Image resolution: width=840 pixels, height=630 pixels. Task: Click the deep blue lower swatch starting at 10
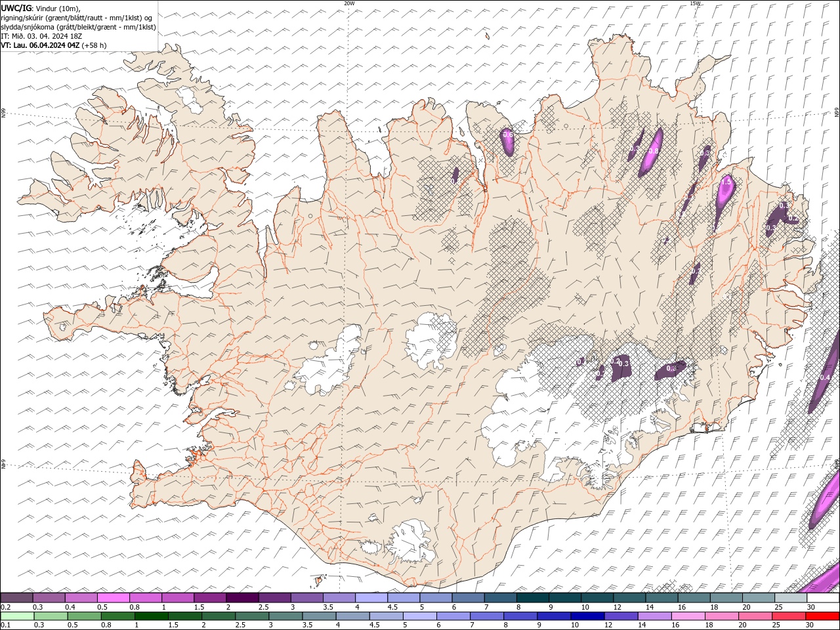588,616
